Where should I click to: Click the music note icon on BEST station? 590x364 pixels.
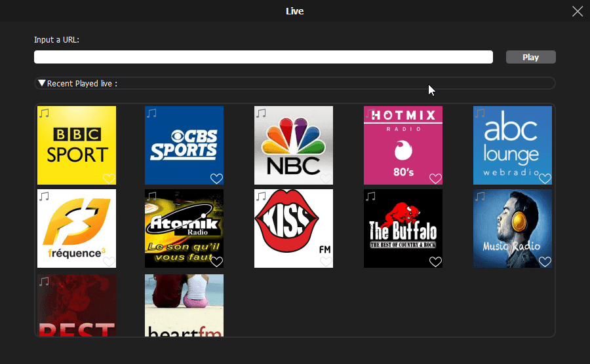[45, 282]
